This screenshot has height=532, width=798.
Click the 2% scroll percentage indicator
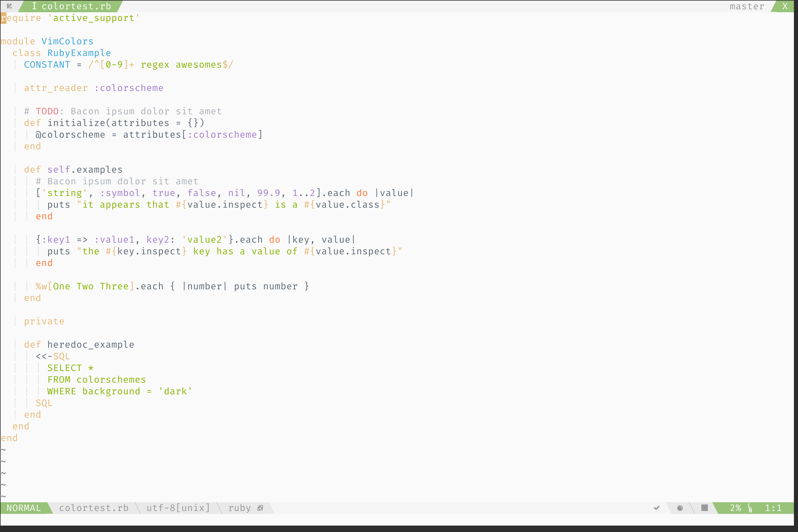tap(735, 508)
